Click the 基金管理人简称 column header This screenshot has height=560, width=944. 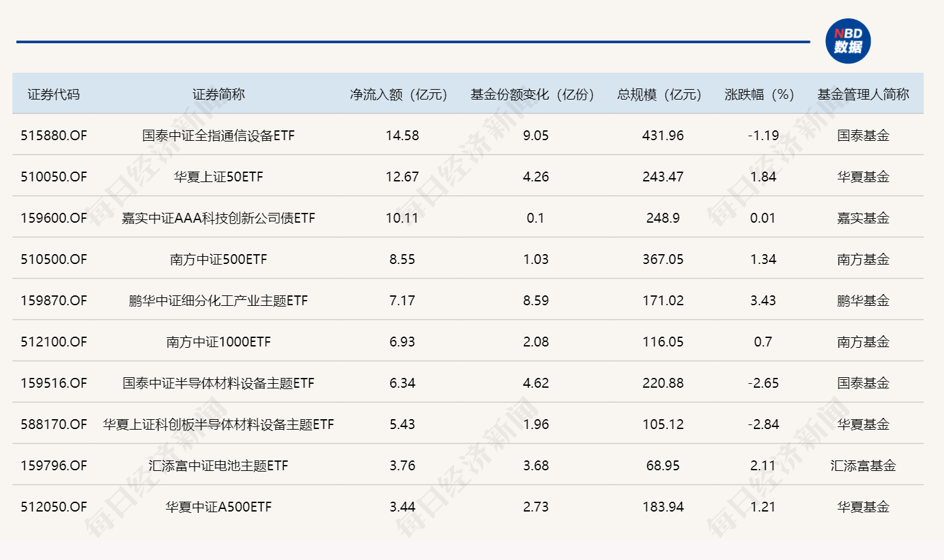coord(863,94)
